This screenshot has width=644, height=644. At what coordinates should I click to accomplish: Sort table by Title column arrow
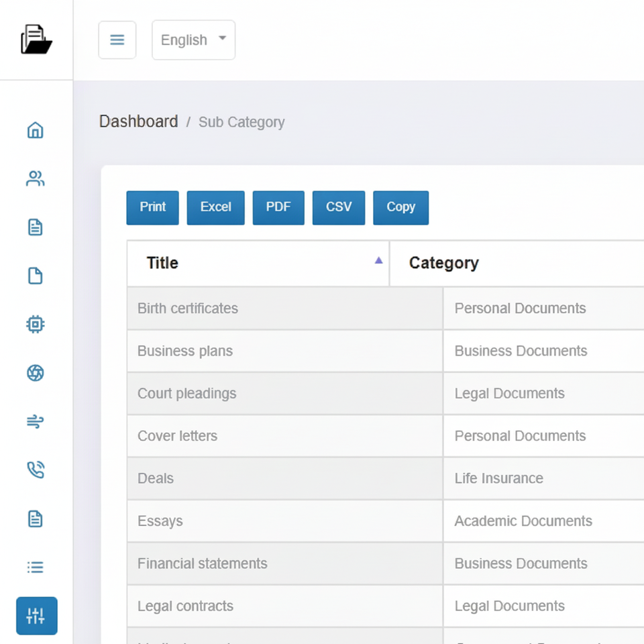[x=378, y=261]
